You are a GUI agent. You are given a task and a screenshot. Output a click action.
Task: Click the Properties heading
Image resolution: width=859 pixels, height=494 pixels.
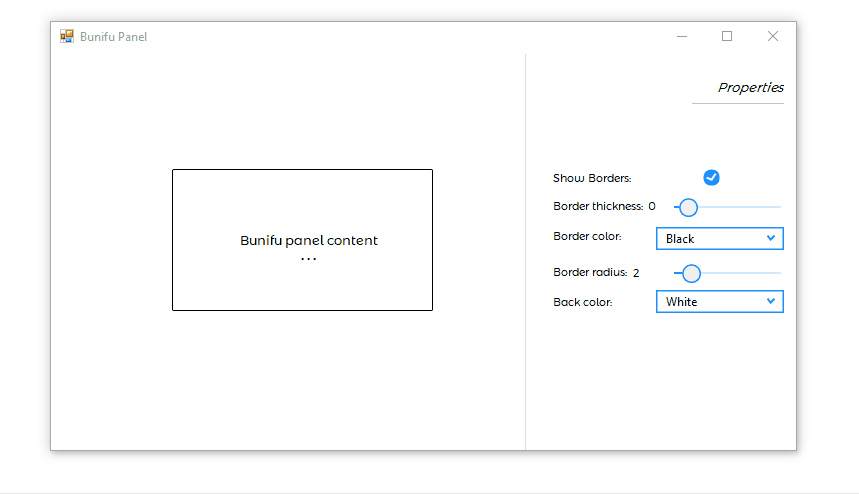pyautogui.click(x=751, y=87)
